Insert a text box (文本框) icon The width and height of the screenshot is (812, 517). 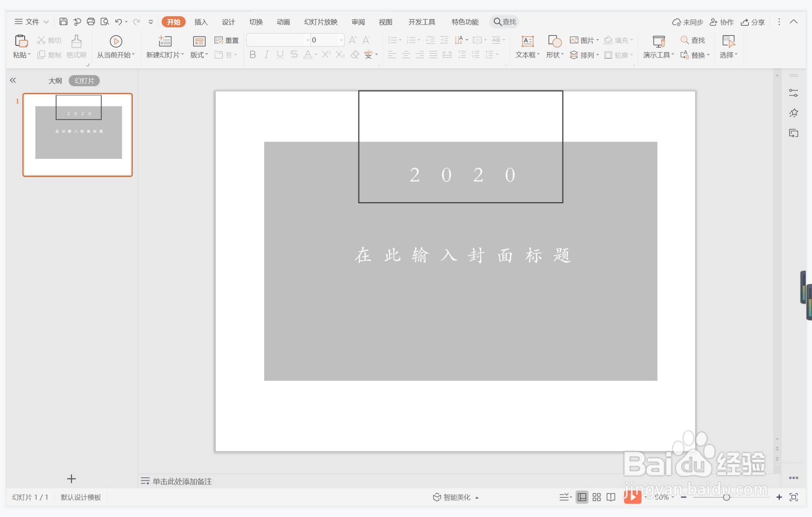[x=527, y=41]
